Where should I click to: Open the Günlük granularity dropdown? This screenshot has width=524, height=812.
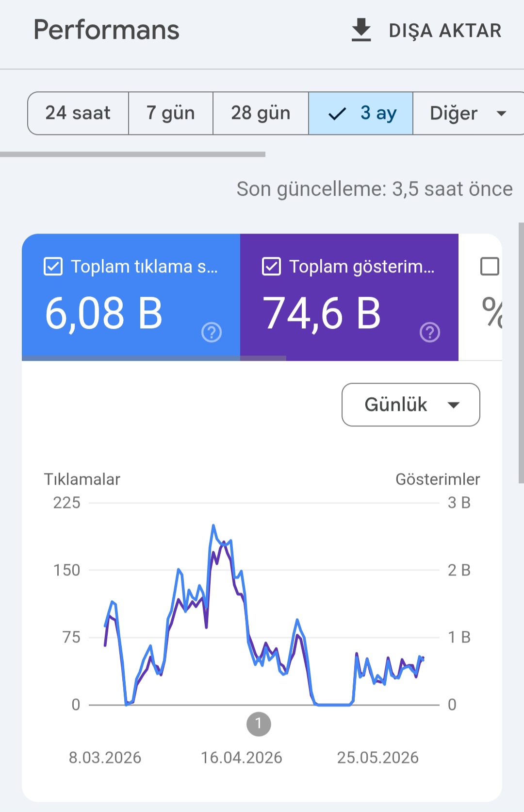click(x=411, y=405)
